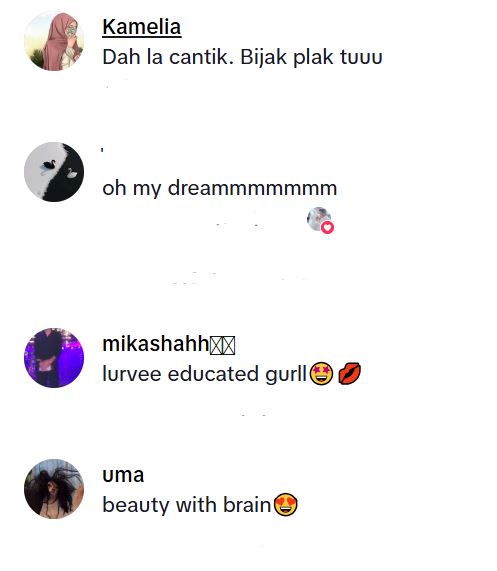
Task: Open Kamelia's hijab illustration profile picture
Action: (x=54, y=41)
